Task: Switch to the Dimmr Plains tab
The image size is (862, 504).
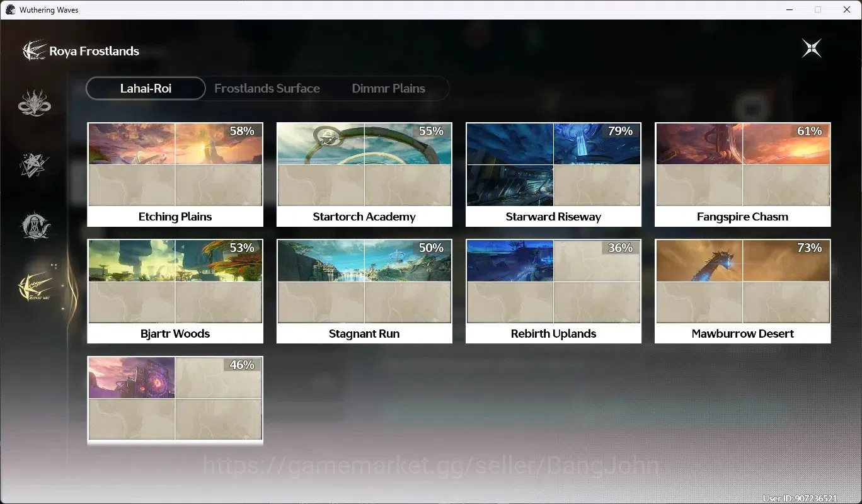Action: click(x=388, y=88)
